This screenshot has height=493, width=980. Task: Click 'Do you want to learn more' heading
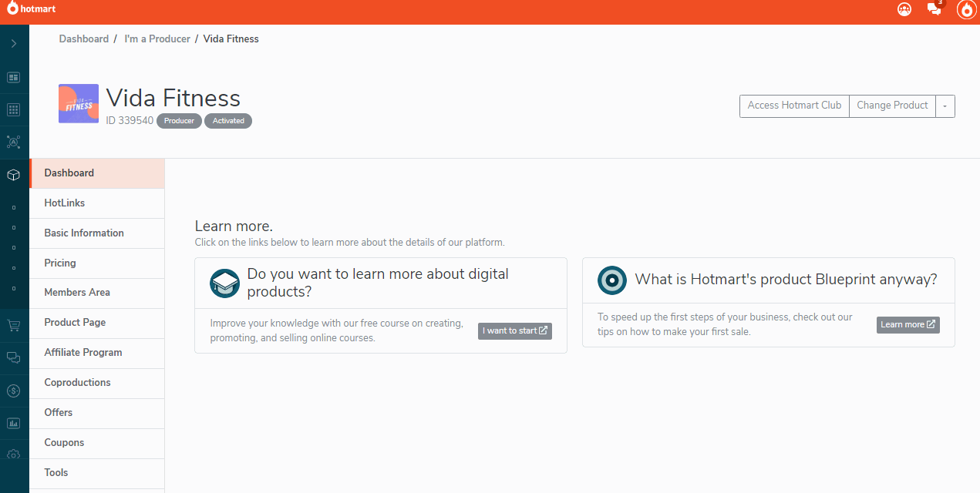coord(378,283)
